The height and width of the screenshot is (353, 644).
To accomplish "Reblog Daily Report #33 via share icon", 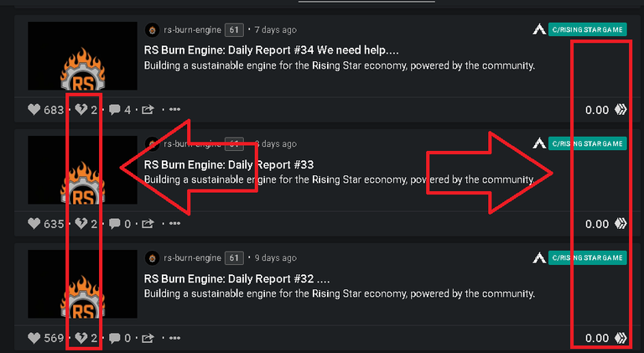I will pyautogui.click(x=148, y=224).
